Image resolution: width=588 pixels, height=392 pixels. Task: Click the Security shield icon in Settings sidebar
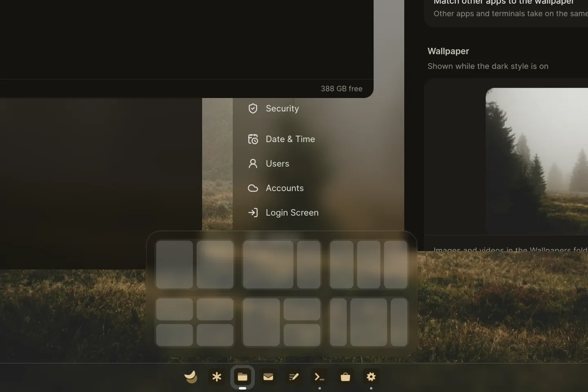253,108
